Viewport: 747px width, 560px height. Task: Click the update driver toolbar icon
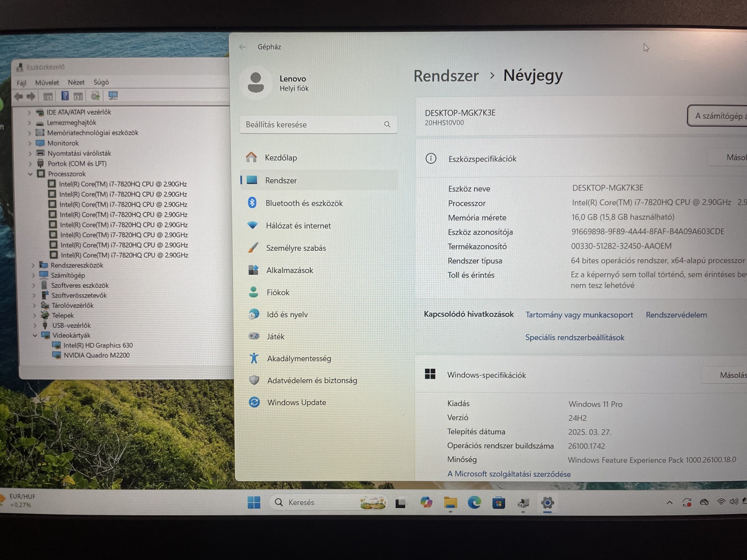95,96
